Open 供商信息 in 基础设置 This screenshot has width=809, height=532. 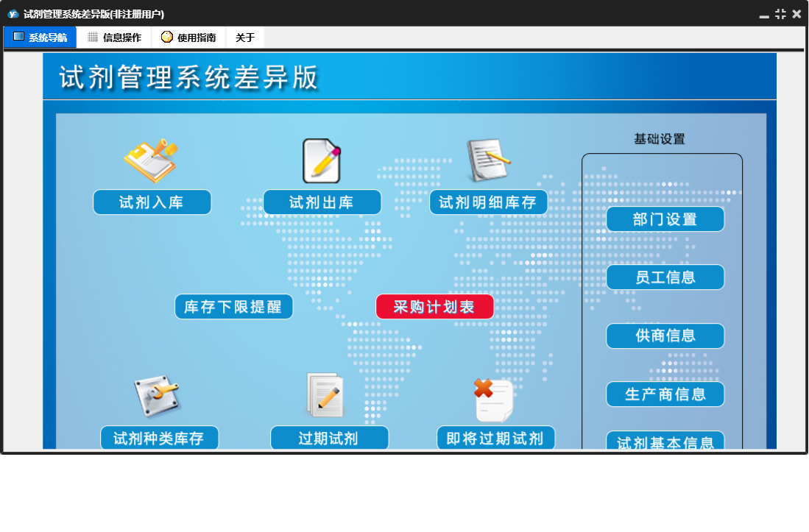click(665, 336)
